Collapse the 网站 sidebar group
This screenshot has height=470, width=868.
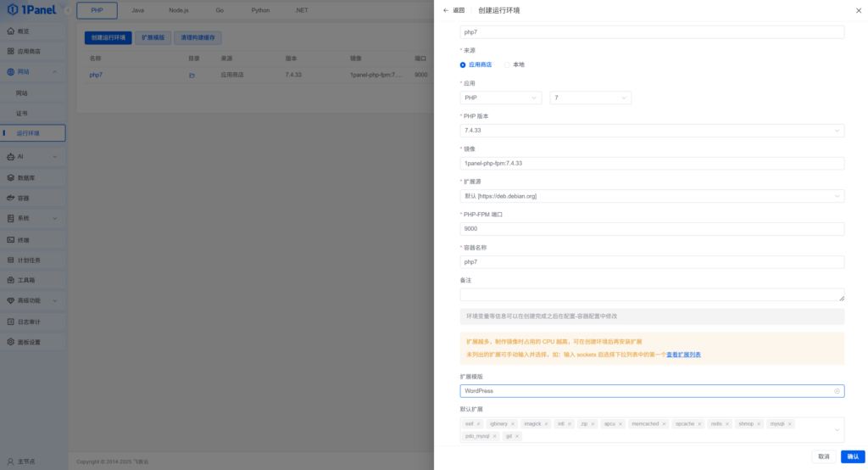point(55,72)
